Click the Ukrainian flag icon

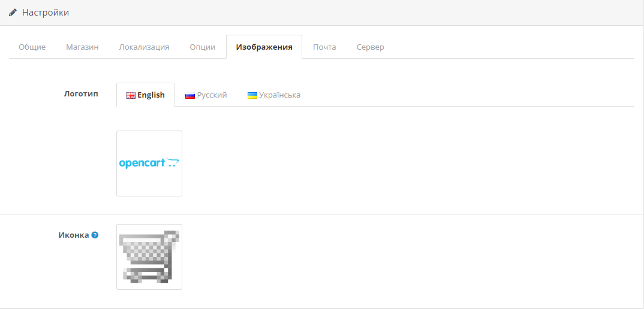coord(252,95)
